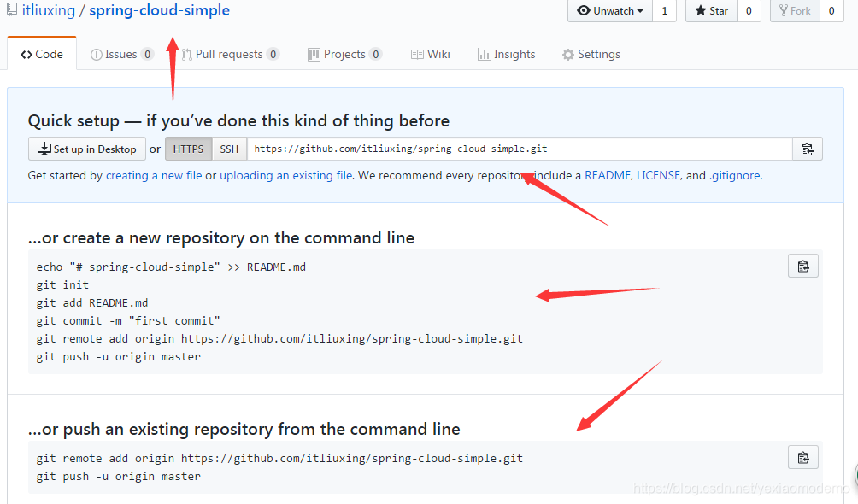The image size is (858, 504).
Task: Click the Fork button
Action: (x=795, y=10)
